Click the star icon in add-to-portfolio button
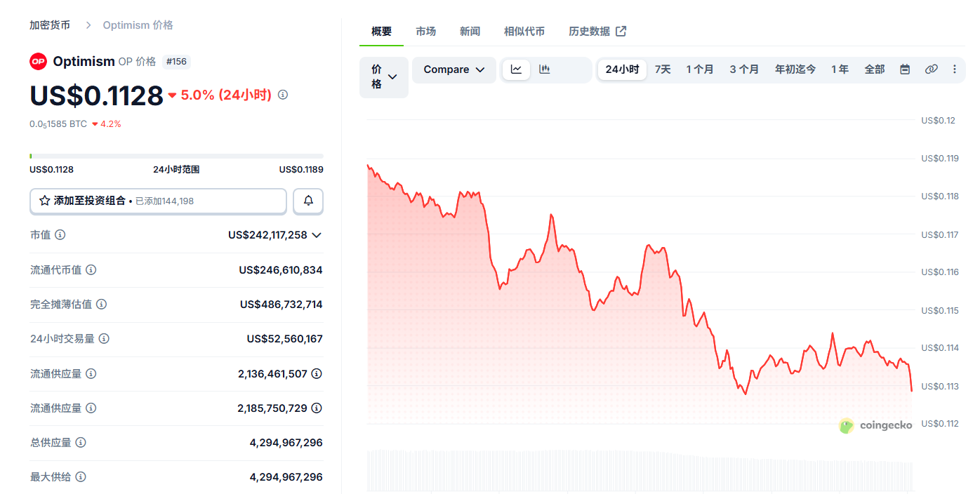The height and width of the screenshot is (494, 980). coord(45,201)
